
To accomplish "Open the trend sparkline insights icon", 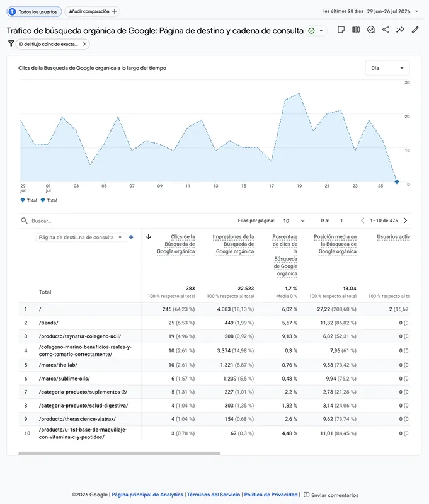I will point(401,30).
